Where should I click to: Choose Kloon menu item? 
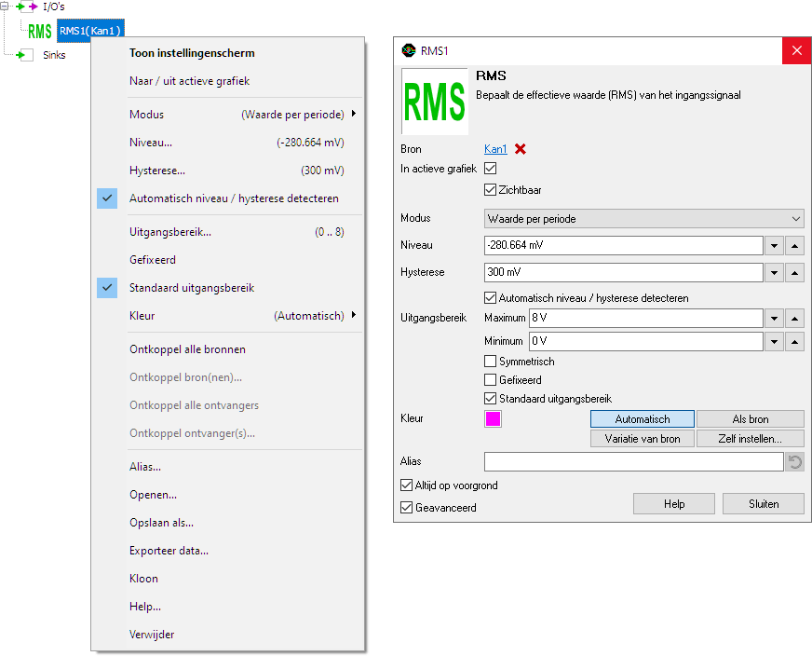coord(228,579)
